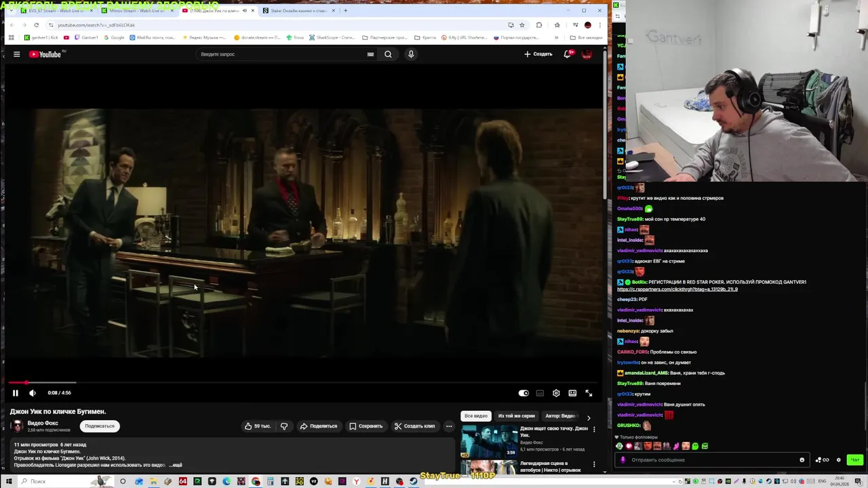Open the YouTube hamburger guide menu
This screenshot has height=488, width=868.
click(x=16, y=54)
